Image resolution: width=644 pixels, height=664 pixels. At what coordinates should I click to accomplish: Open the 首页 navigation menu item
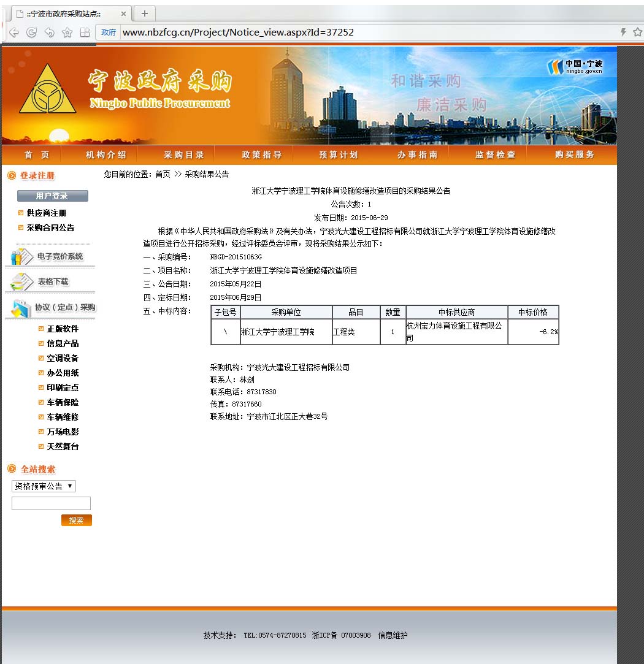[x=37, y=155]
